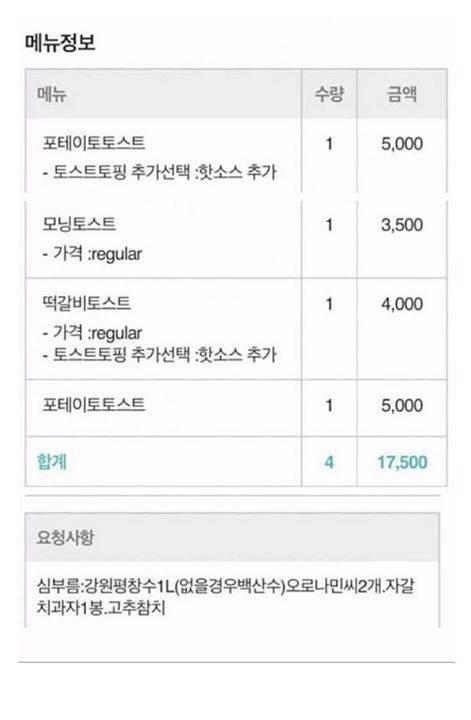471x720 pixels.
Task: Click the quantity 1 in 모닝토스트 row
Action: click(329, 225)
